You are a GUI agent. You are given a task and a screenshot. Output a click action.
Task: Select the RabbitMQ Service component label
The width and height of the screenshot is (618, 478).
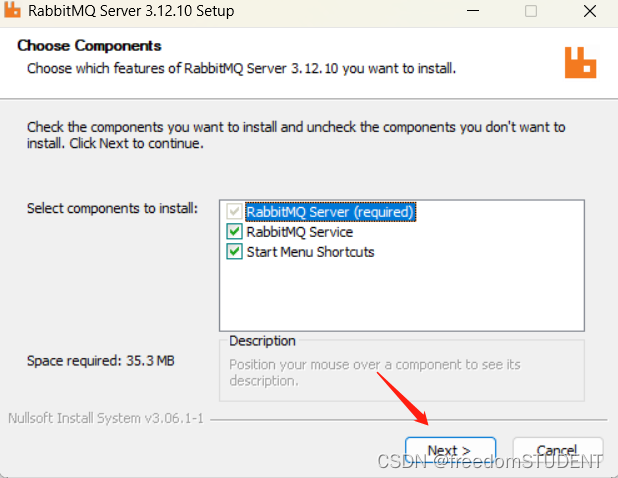click(x=299, y=232)
